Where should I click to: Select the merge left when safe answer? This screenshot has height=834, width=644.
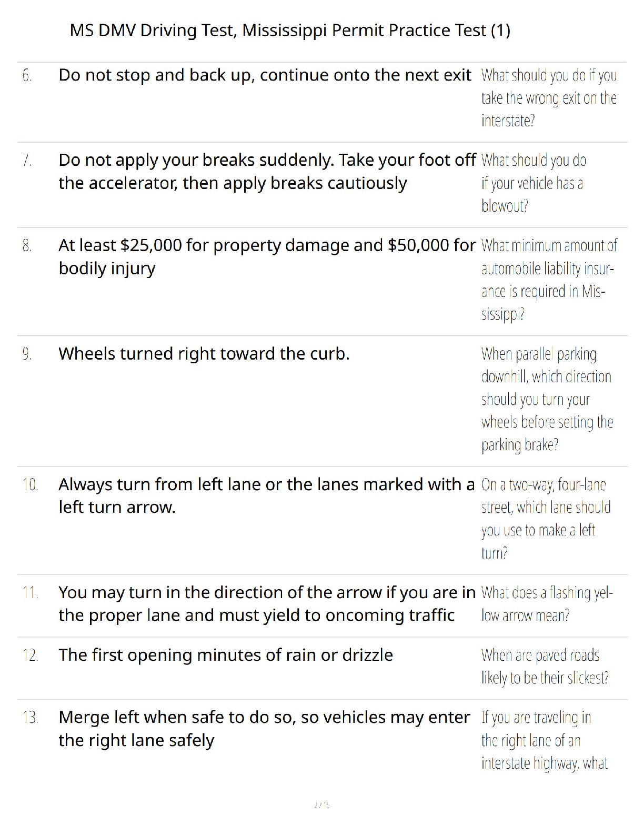pos(264,729)
